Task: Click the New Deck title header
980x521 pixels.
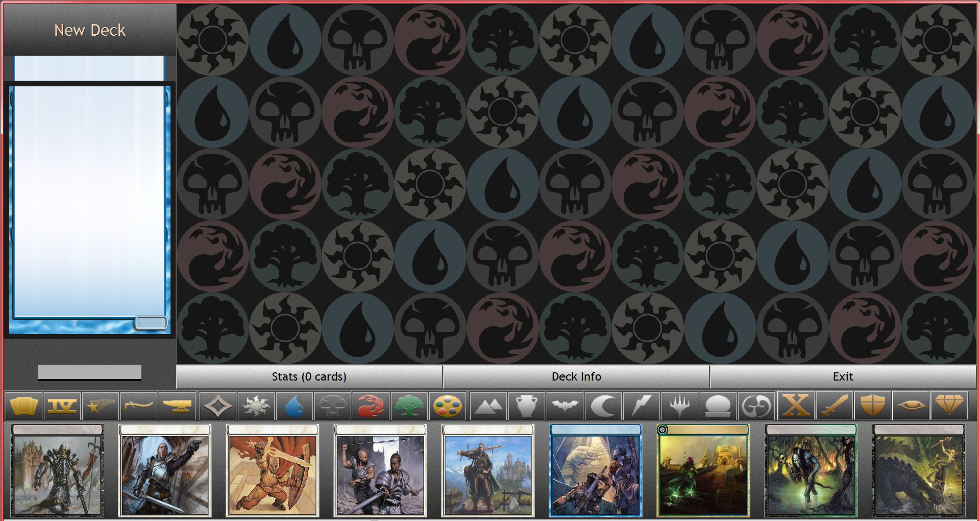Action: coord(90,30)
